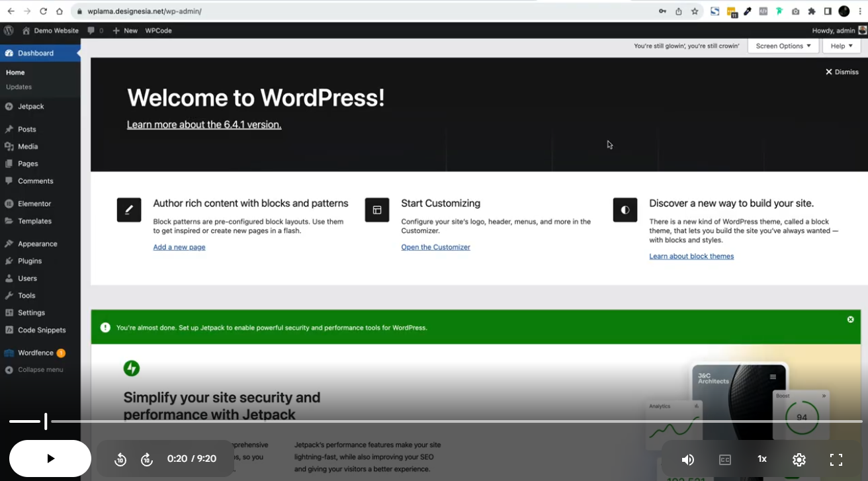Viewport: 868px width, 481px height.
Task: Skip video forward 10 seconds
Action: tap(147, 459)
